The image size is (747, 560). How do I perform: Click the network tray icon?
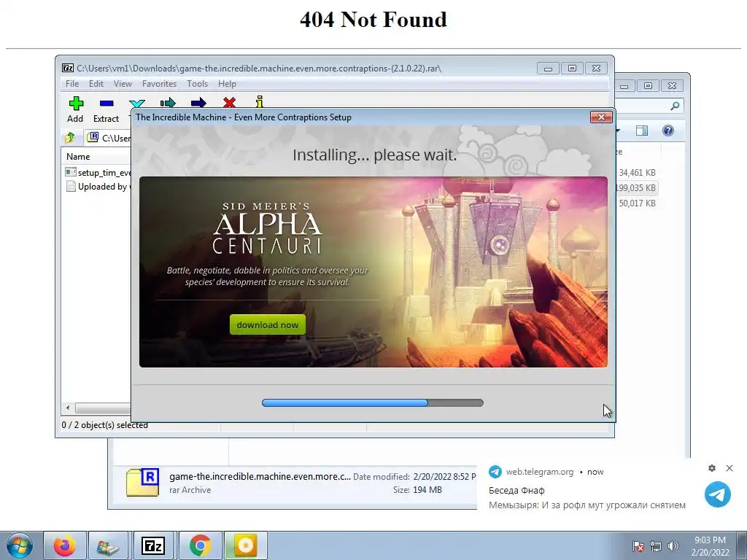[x=656, y=547]
